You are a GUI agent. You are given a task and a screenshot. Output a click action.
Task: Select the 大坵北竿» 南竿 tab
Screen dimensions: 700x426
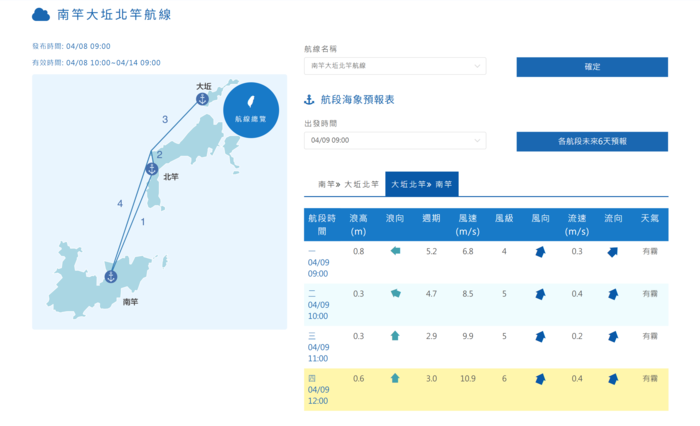[421, 184]
